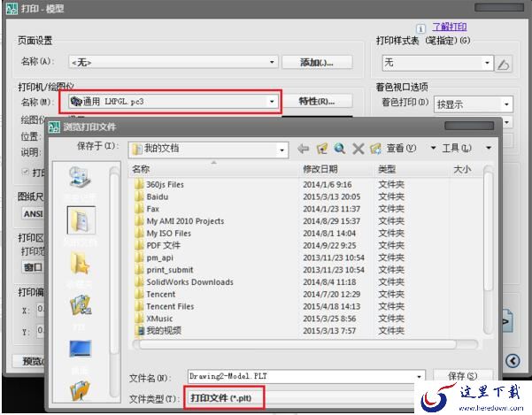This screenshot has height=415, width=532.
Task: Click the delete X icon in file dialog
Action: (358, 149)
